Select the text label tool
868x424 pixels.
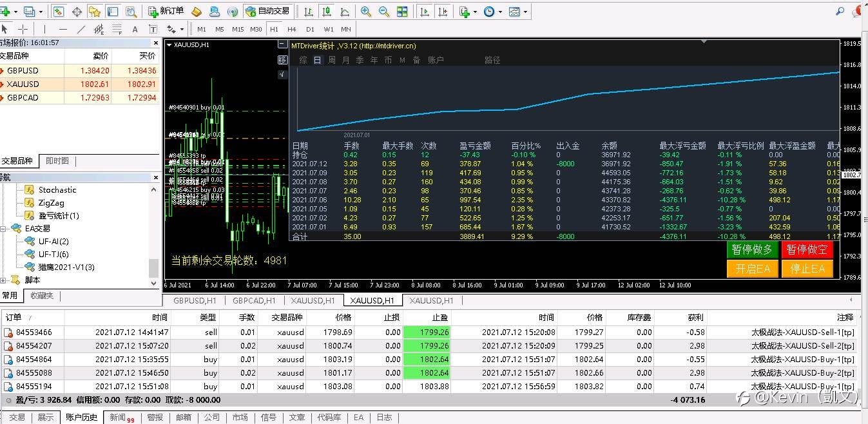click(x=153, y=29)
